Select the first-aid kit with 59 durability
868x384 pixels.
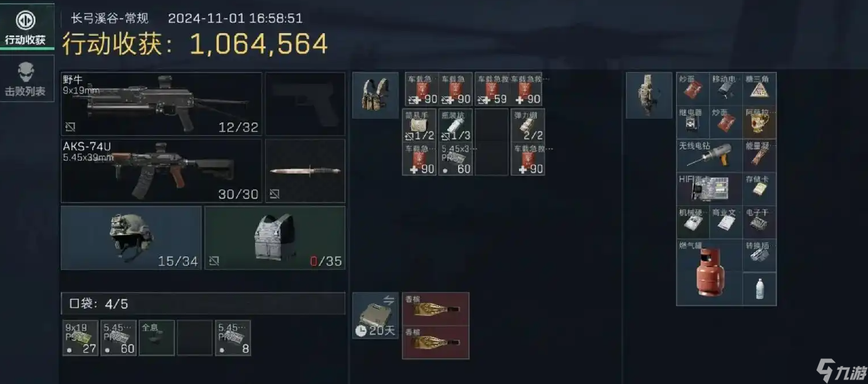pos(491,89)
